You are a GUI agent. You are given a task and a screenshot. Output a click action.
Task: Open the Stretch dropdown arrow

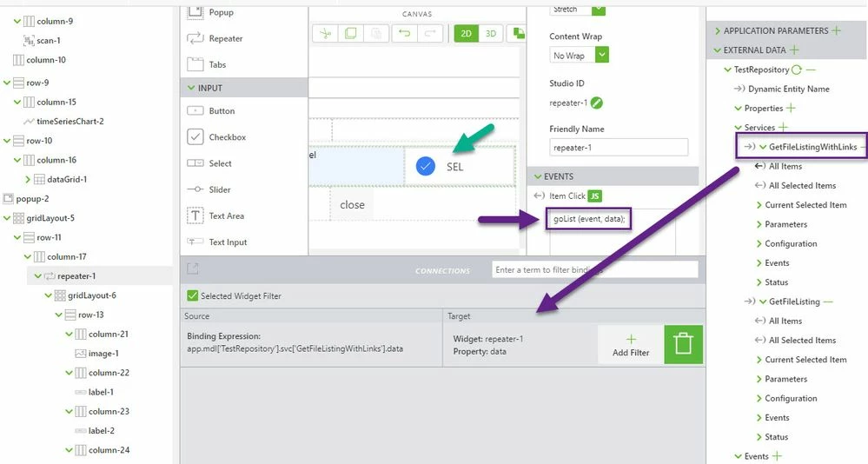tap(599, 10)
